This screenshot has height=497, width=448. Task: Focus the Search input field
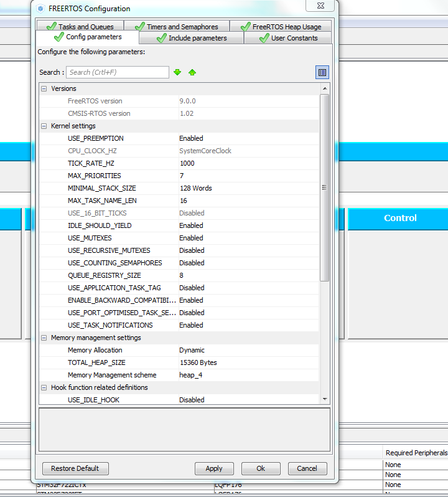click(x=118, y=72)
